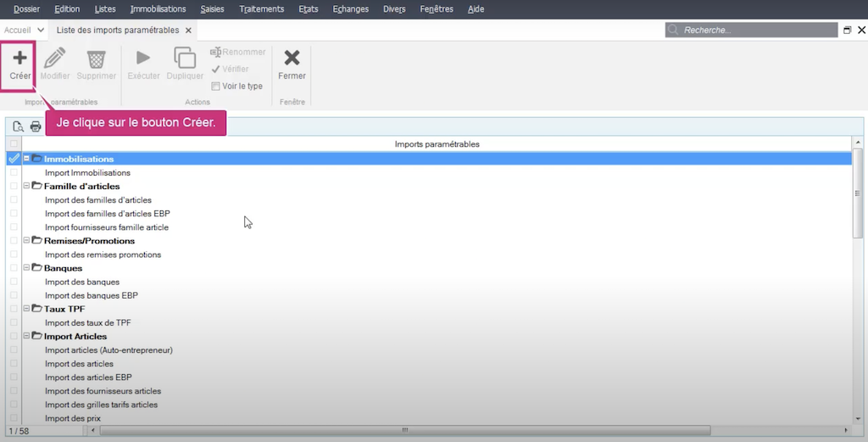Click the Fermer X icon
The height and width of the screenshot is (442, 868).
click(x=292, y=58)
